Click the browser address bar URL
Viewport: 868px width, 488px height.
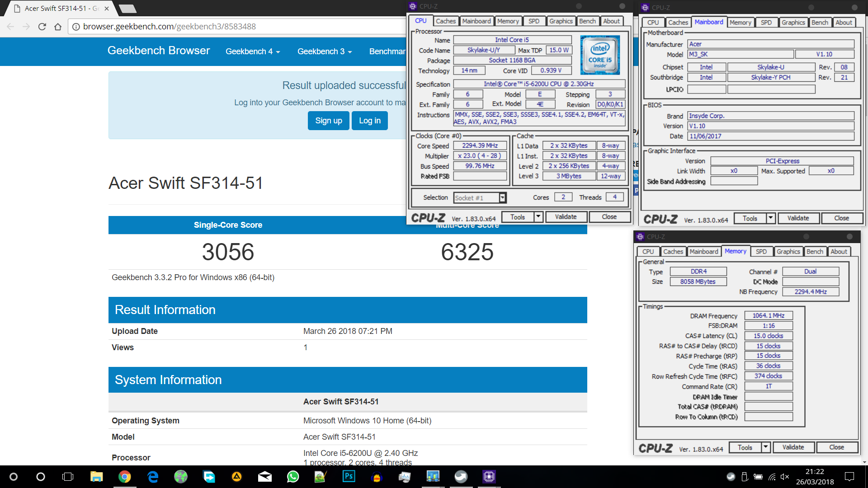click(170, 27)
